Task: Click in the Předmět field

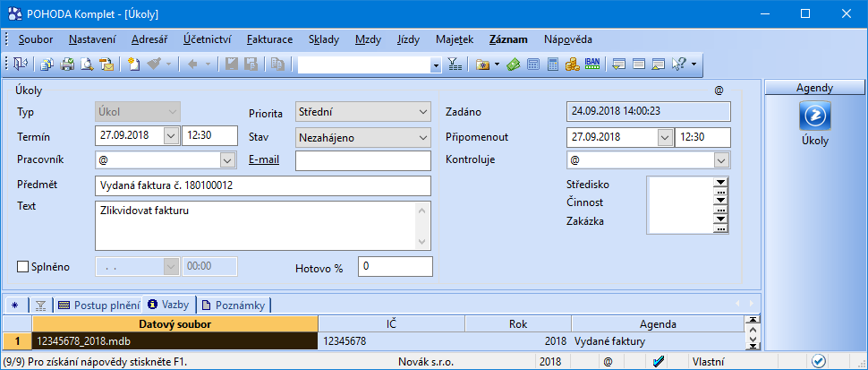Action: tap(263, 186)
